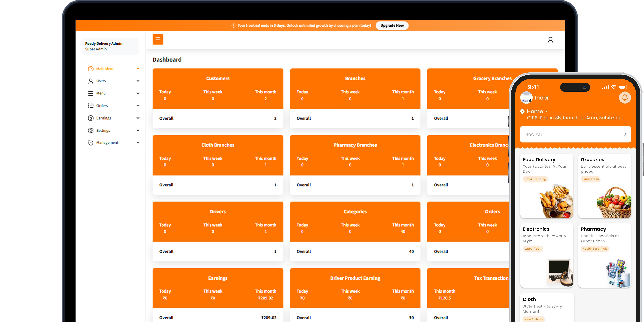The height and width of the screenshot is (322, 644).
Task: Tap the notification bell on phone
Action: [x=625, y=97]
